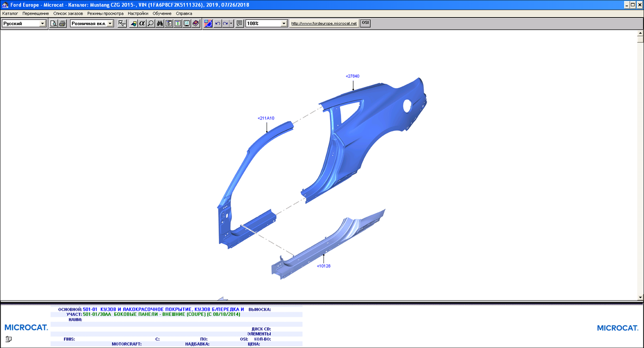644x348 pixels.
Task: Click the undo arrow icon
Action: pos(218,23)
